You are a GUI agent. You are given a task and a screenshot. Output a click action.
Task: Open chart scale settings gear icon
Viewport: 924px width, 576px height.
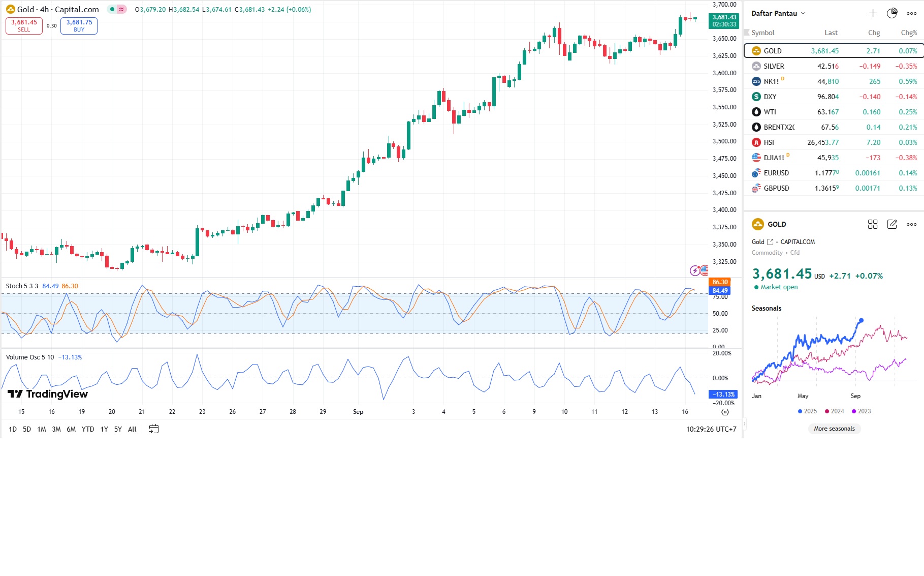(x=725, y=412)
